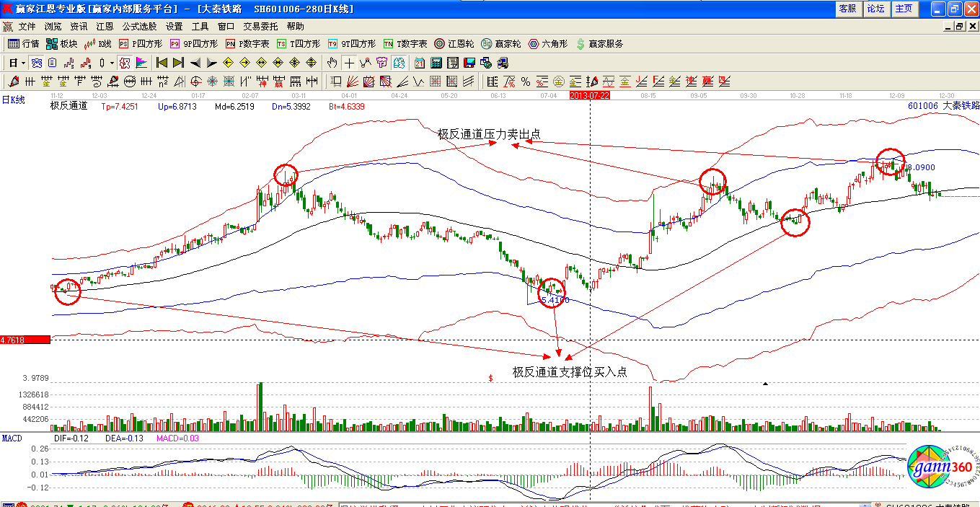This screenshot has width=980, height=507.
Task: Open the 公式选股 menu
Action: [139, 26]
